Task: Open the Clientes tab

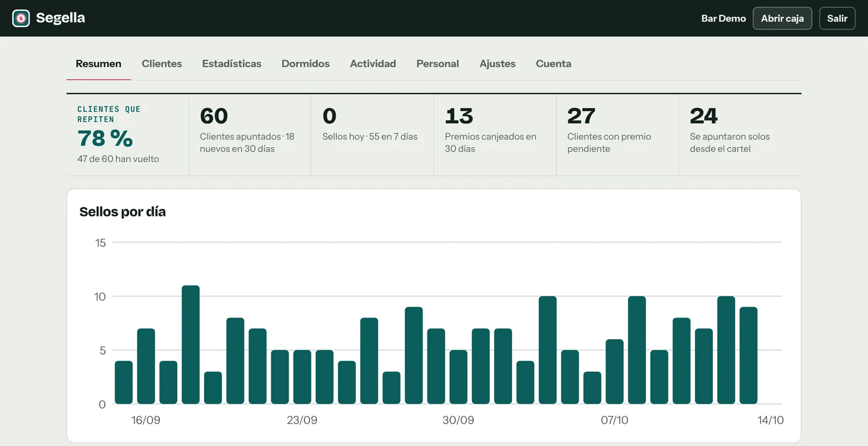Action: coord(162,63)
